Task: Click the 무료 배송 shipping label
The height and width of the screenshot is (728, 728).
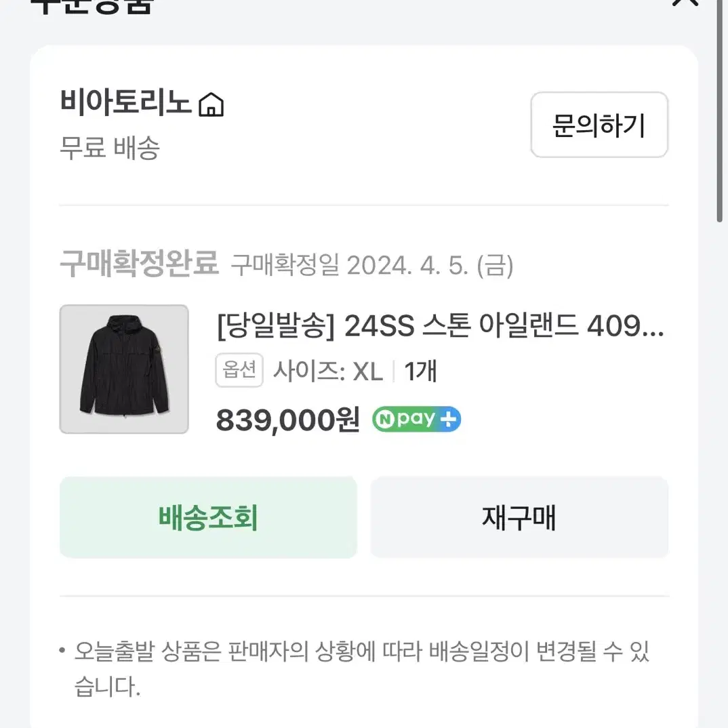Action: (110, 148)
